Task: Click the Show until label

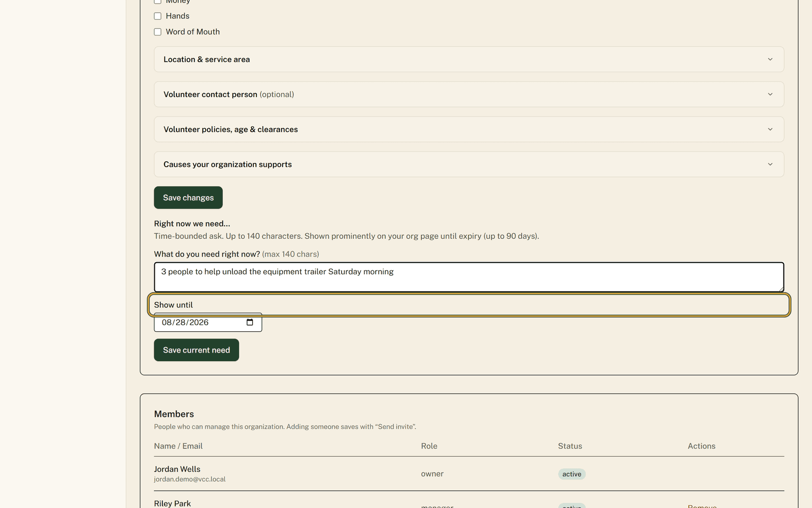Action: pyautogui.click(x=174, y=305)
